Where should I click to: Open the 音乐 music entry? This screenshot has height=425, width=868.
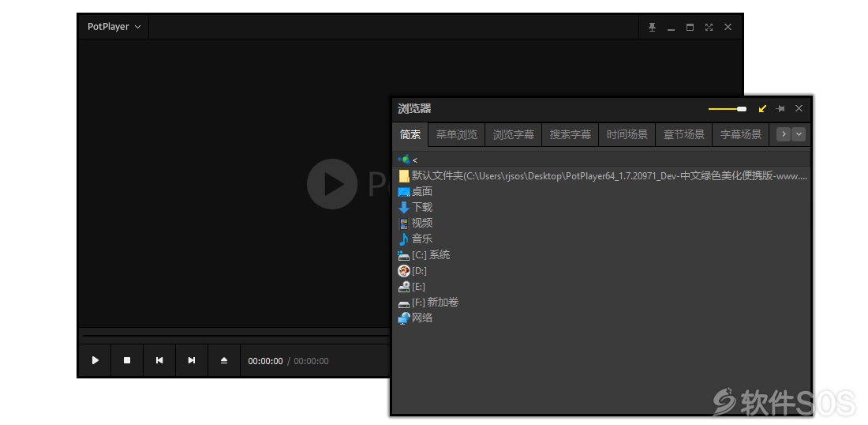coord(602,239)
